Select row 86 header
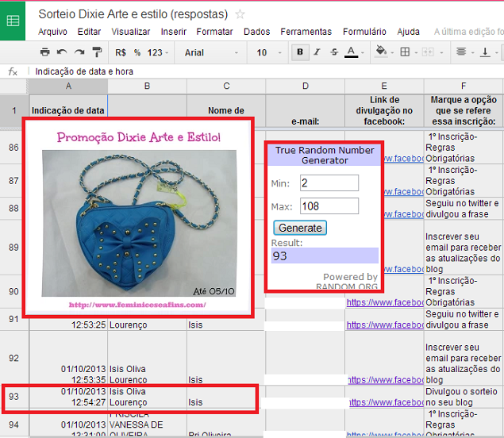The height and width of the screenshot is (438, 504). (x=13, y=148)
